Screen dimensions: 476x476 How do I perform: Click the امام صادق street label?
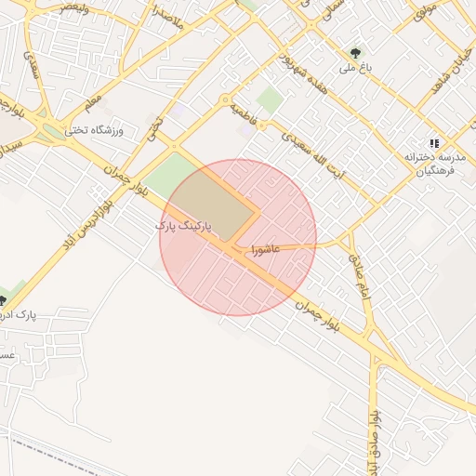pos(360,277)
